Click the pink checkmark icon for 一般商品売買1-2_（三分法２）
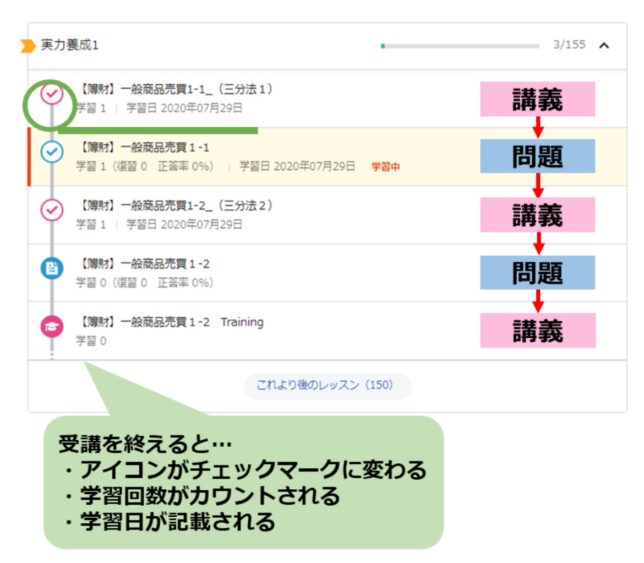Image resolution: width=644 pixels, height=563 pixels. [x=52, y=210]
